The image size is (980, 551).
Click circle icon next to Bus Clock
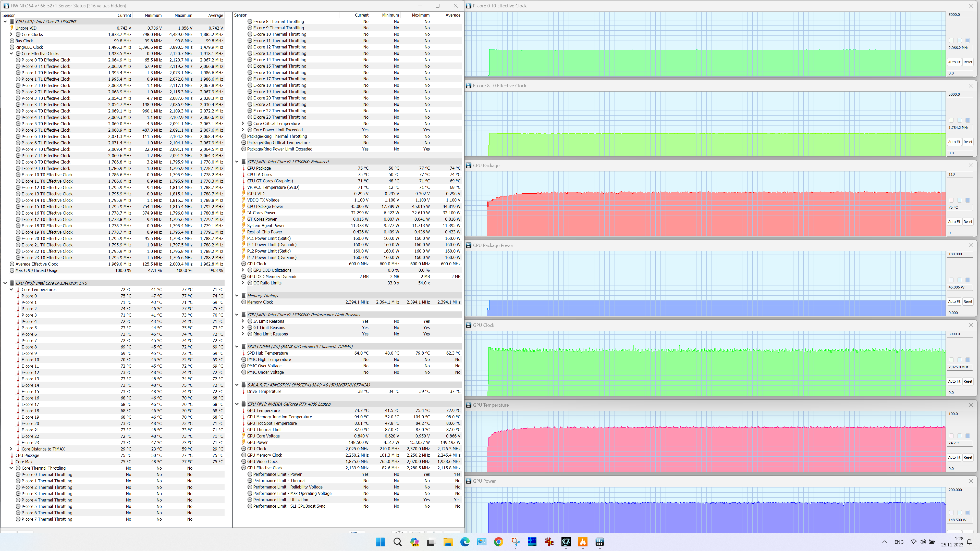[12, 41]
